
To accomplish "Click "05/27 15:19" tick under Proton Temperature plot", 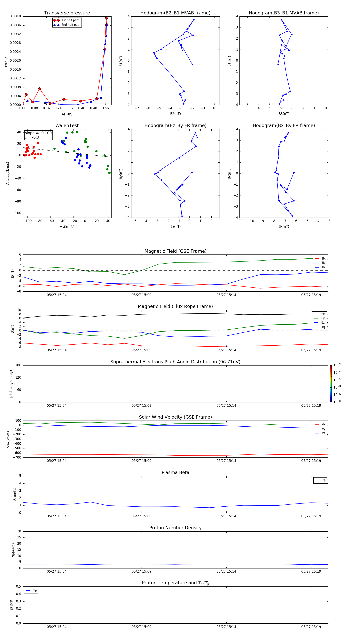I will [311, 627].
